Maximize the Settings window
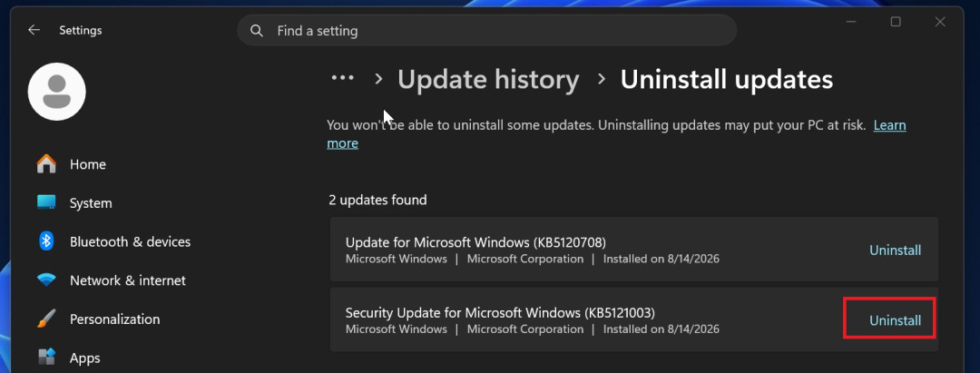 [x=896, y=22]
